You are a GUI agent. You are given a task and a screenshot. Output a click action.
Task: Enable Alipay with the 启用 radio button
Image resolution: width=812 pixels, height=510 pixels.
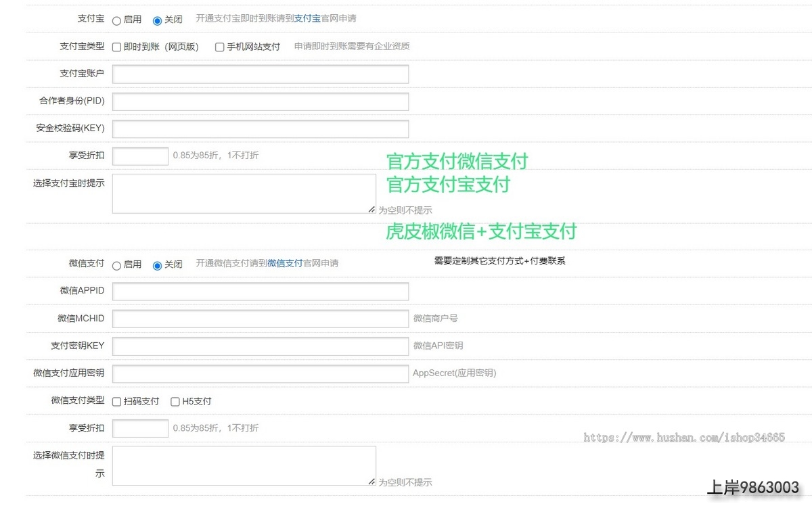coord(116,20)
